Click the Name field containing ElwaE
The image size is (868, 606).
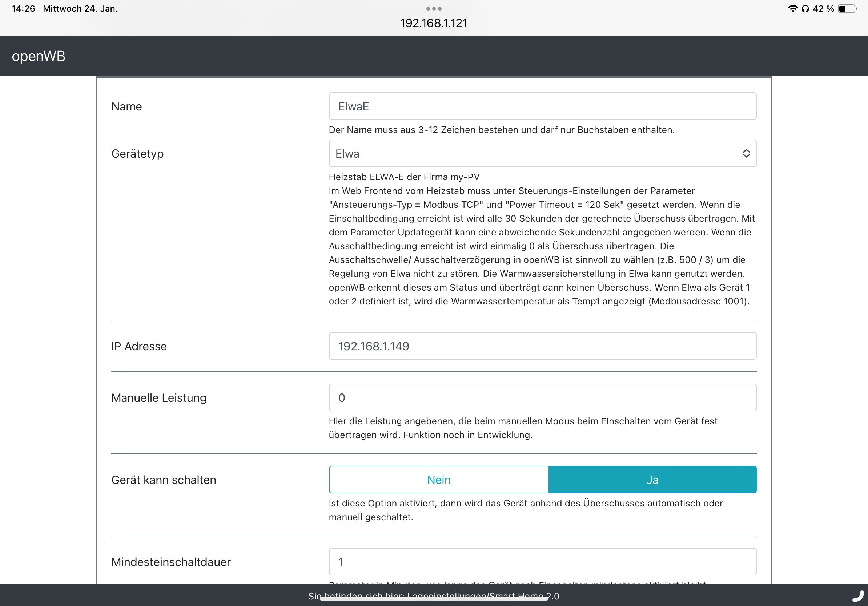click(542, 106)
